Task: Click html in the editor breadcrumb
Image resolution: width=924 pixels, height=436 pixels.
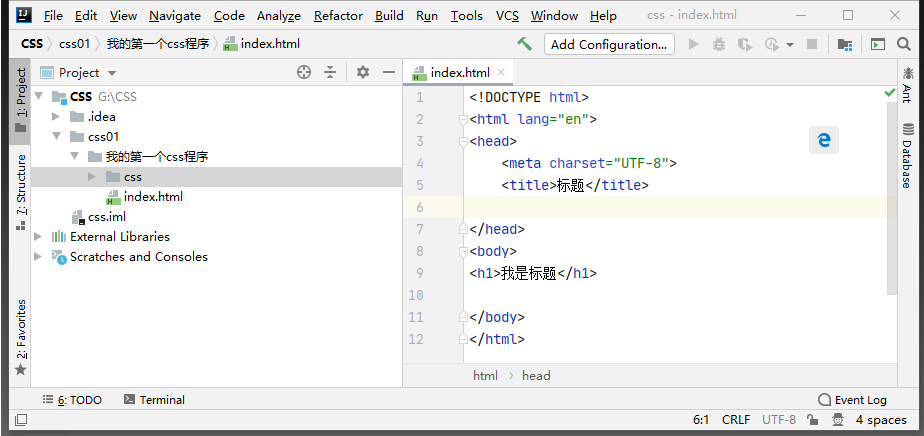Action: pos(486,375)
